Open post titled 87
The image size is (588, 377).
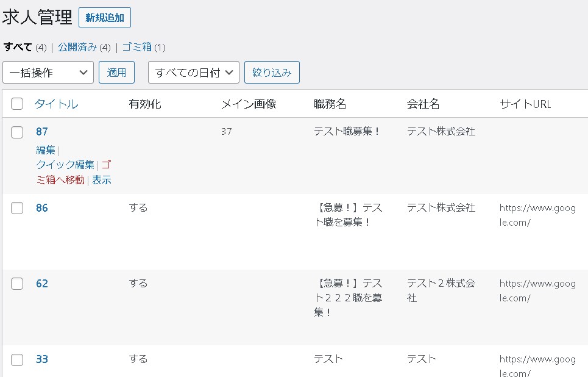tap(41, 132)
